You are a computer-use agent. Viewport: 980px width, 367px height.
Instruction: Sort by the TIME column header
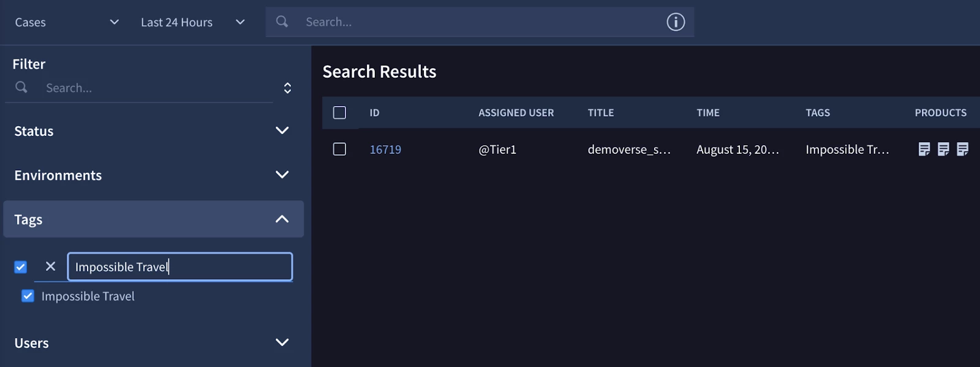coord(708,113)
